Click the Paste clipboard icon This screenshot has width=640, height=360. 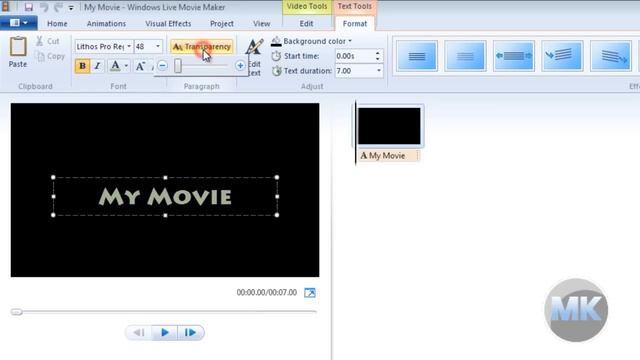pyautogui.click(x=18, y=47)
